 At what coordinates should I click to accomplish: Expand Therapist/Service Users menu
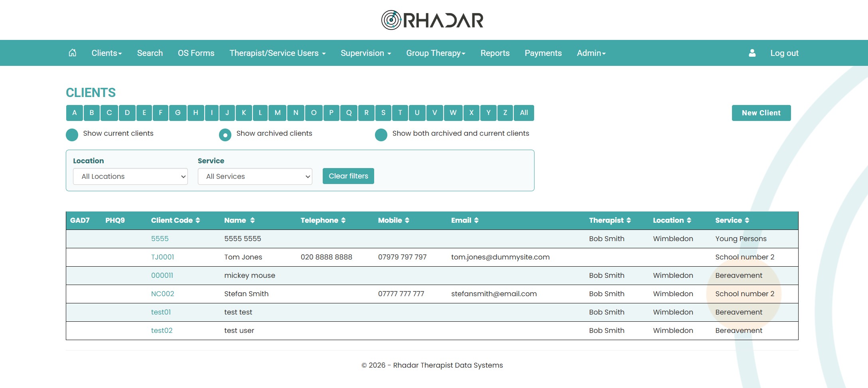278,53
